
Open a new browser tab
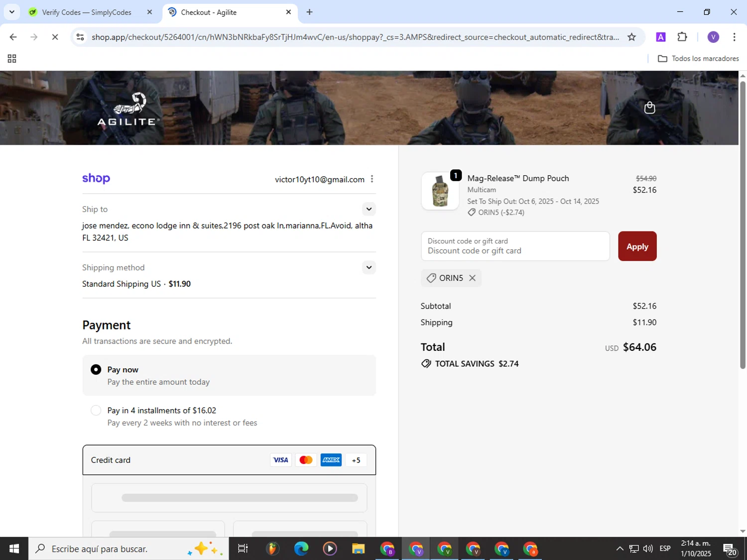pyautogui.click(x=309, y=12)
